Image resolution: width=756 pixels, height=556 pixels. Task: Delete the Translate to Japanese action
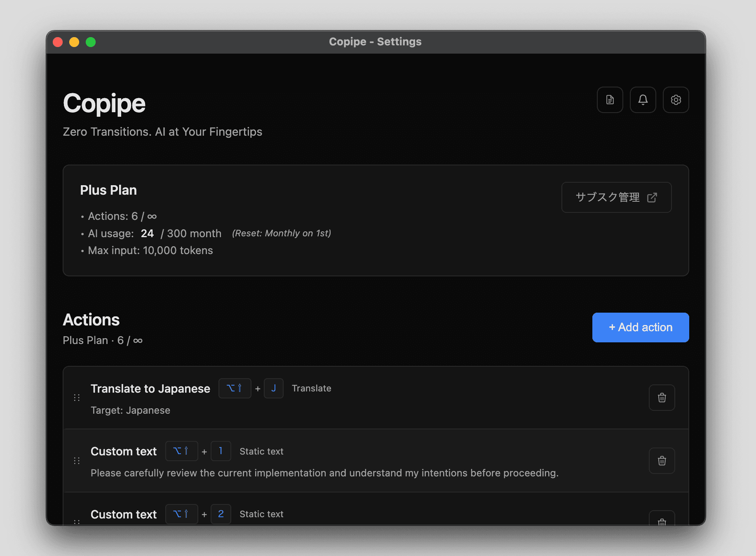click(x=662, y=398)
